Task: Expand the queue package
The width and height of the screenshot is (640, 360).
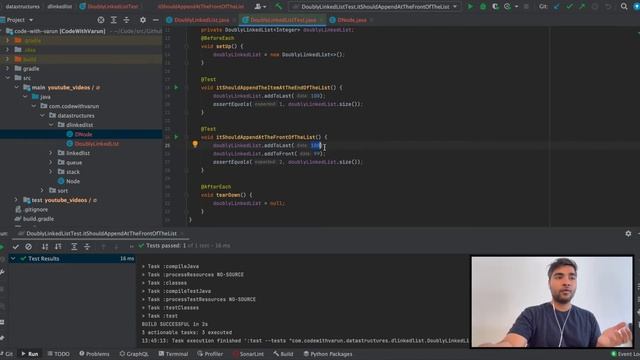Action: pos(51,162)
